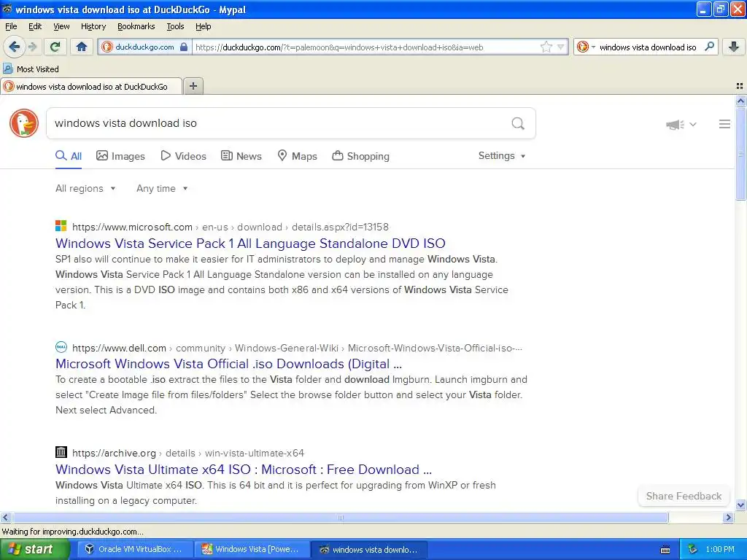Click vertical scrollbar down arrow
Viewport: 747px width, 560px height.
(x=740, y=505)
